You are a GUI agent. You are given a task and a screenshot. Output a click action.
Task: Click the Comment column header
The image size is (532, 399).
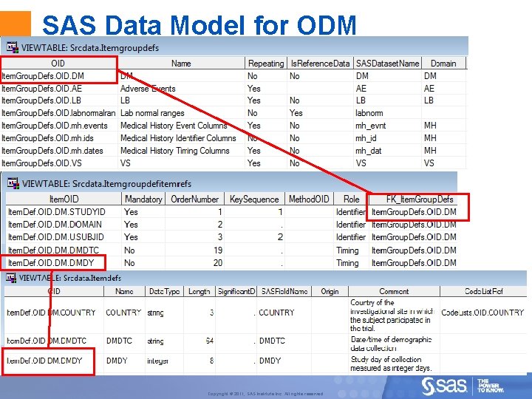click(x=394, y=291)
